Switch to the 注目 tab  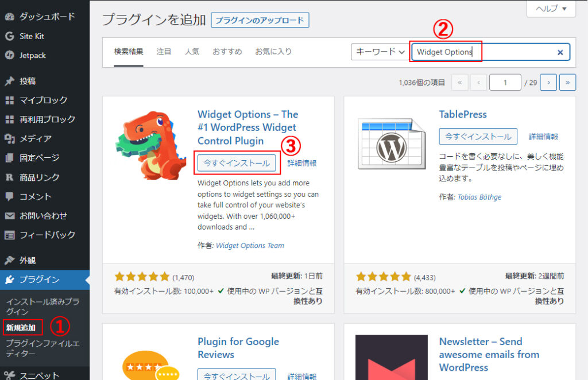[164, 52]
